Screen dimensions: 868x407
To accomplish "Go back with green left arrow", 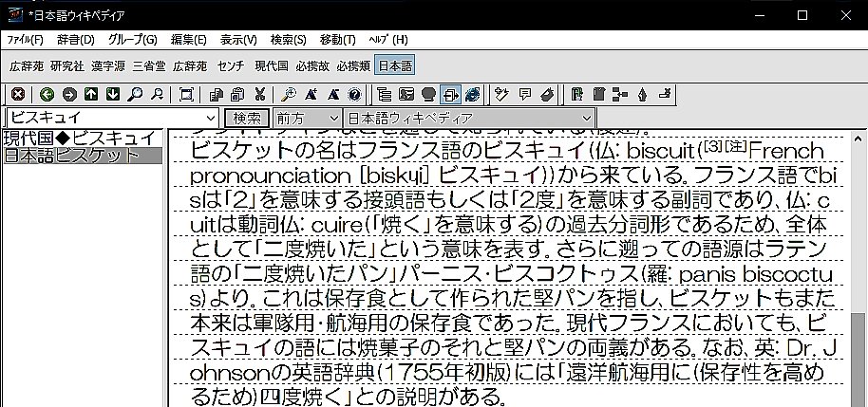I will 47,95.
